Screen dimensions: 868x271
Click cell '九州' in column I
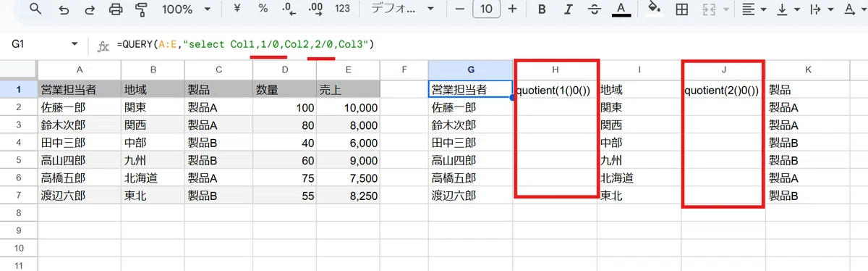coord(639,160)
